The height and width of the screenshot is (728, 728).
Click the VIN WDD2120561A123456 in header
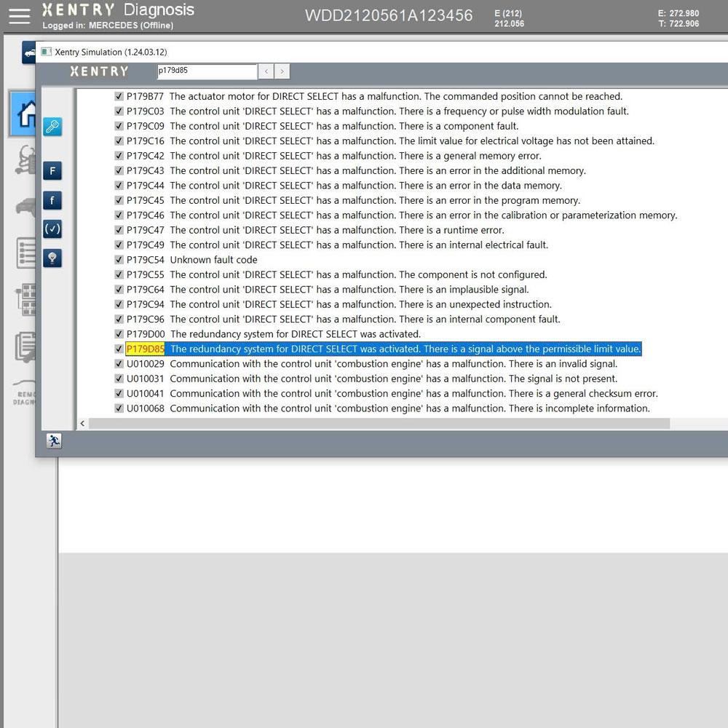[389, 16]
